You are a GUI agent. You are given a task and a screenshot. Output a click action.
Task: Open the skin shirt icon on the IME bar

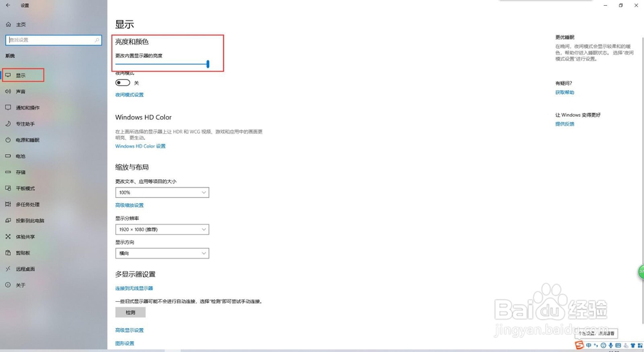(x=633, y=346)
